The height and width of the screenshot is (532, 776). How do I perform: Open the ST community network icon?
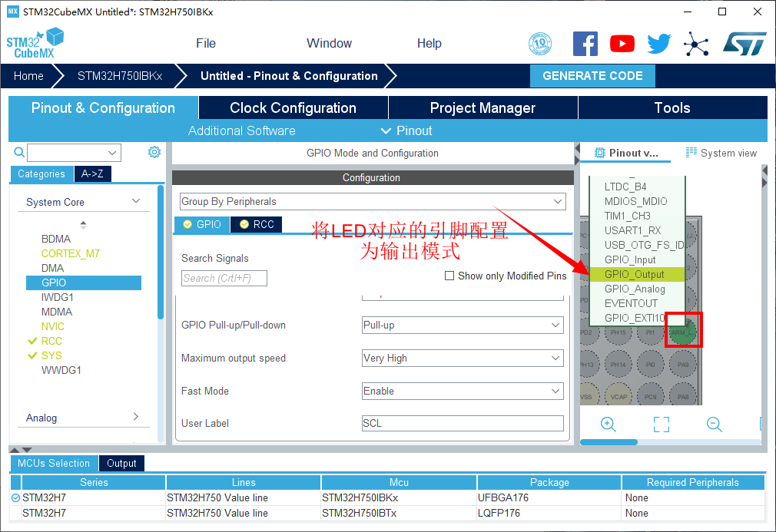tap(696, 44)
